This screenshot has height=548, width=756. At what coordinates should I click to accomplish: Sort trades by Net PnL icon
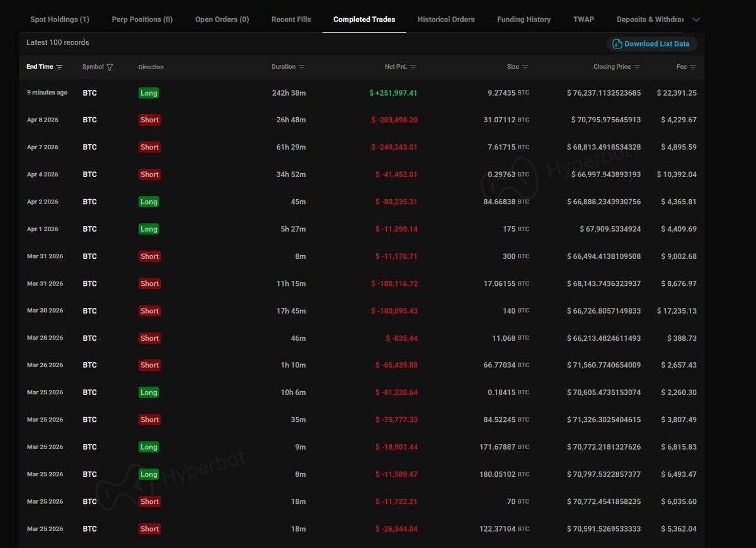click(413, 67)
